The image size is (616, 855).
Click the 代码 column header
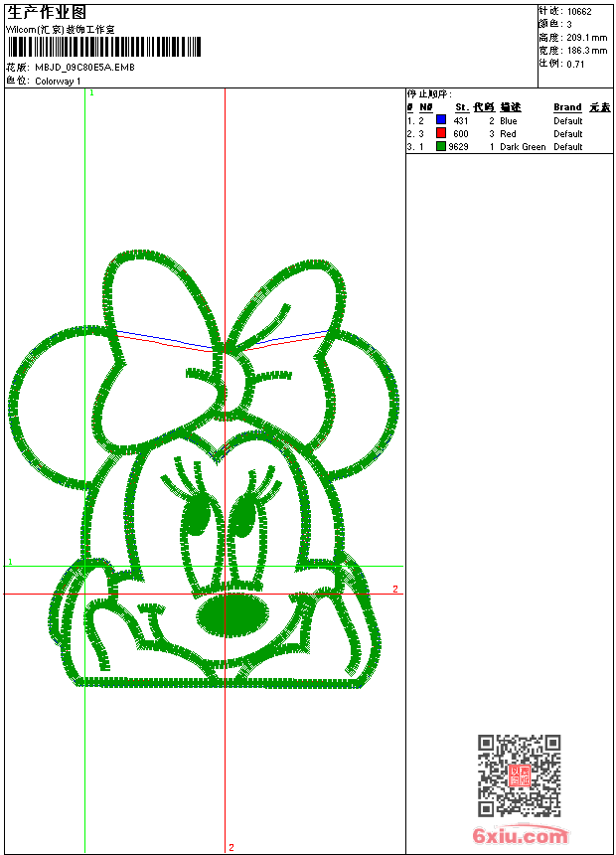484,107
